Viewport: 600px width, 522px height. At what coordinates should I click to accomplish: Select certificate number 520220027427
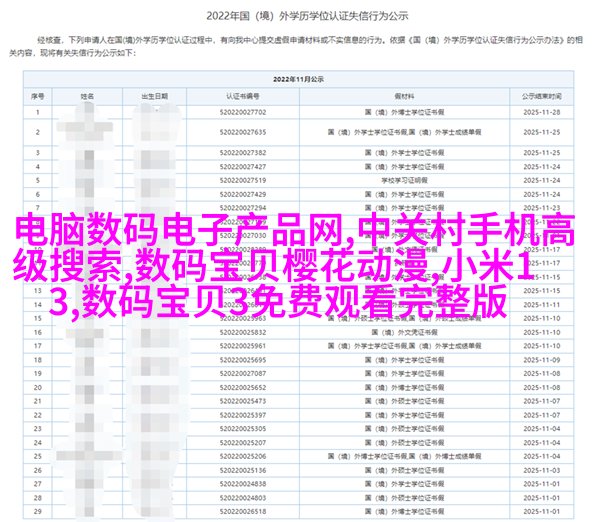point(243,167)
